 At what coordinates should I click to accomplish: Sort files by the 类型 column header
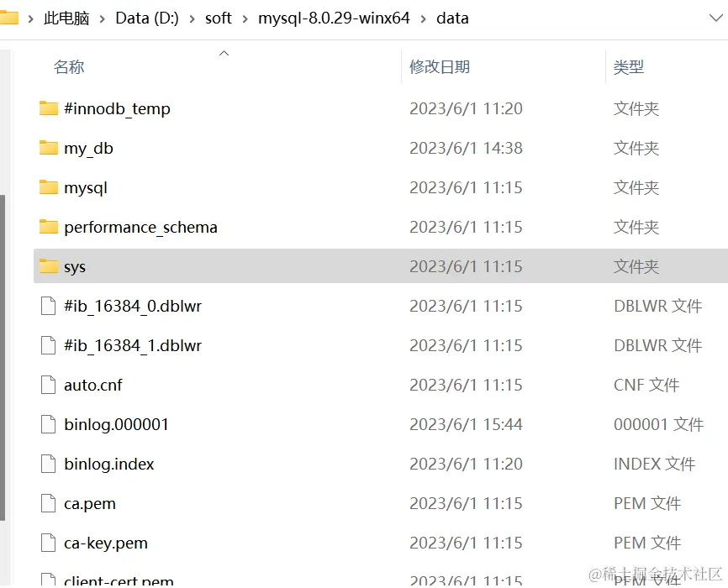point(629,67)
